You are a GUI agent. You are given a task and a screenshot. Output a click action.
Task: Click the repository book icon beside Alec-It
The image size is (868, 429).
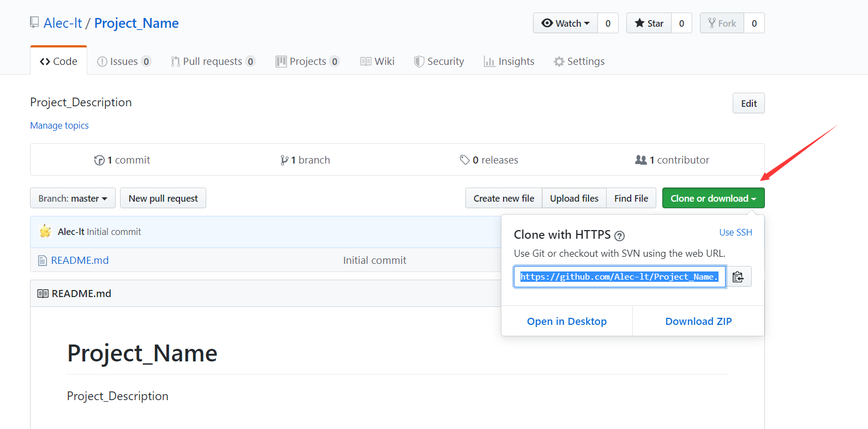34,22
